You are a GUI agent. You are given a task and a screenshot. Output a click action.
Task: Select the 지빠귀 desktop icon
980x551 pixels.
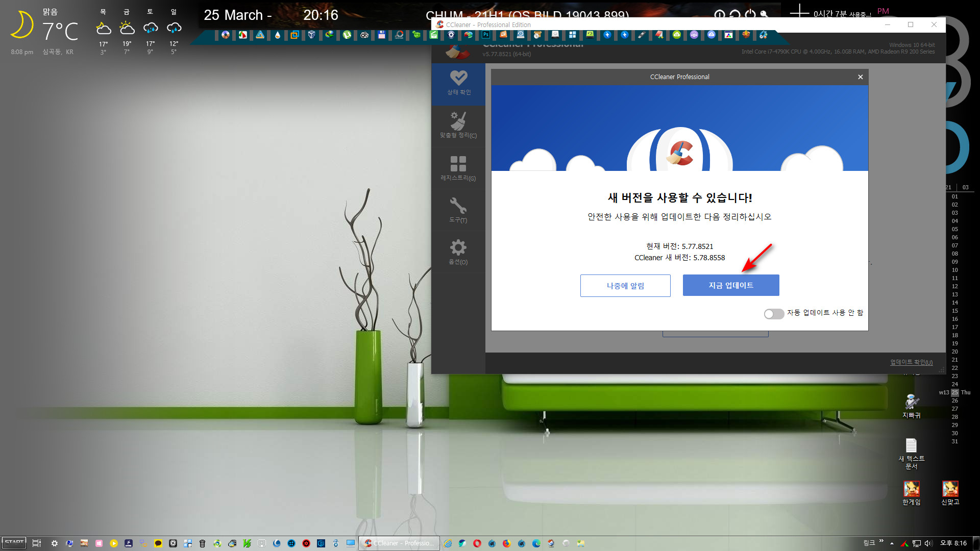(x=912, y=406)
